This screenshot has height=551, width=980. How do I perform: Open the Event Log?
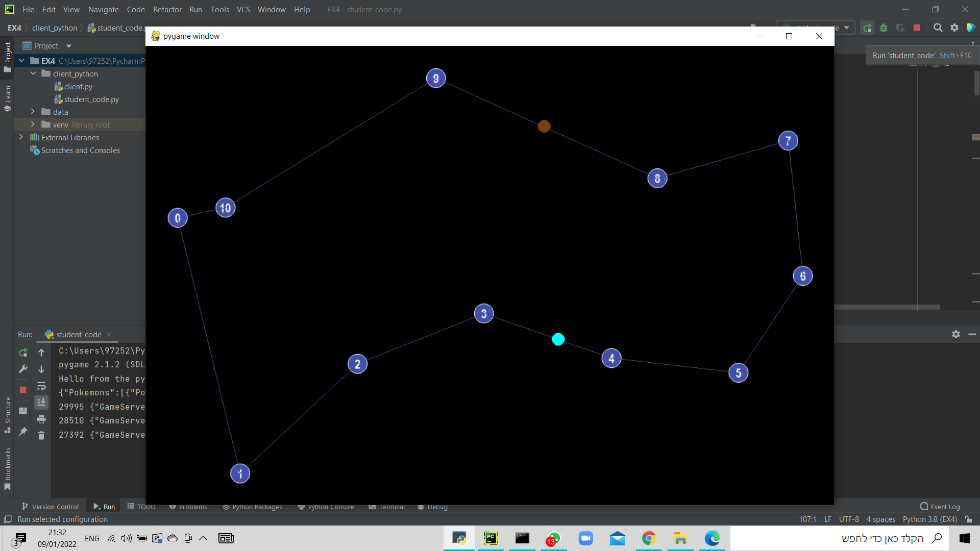tap(940, 507)
